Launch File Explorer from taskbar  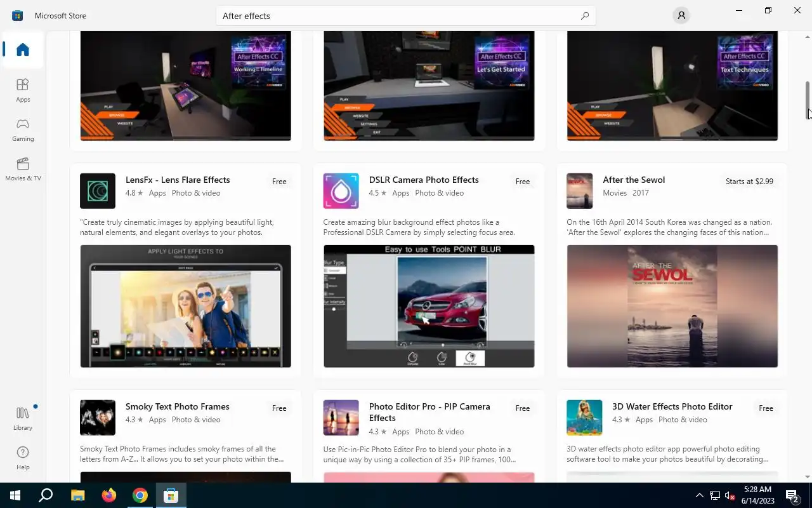pyautogui.click(x=77, y=495)
